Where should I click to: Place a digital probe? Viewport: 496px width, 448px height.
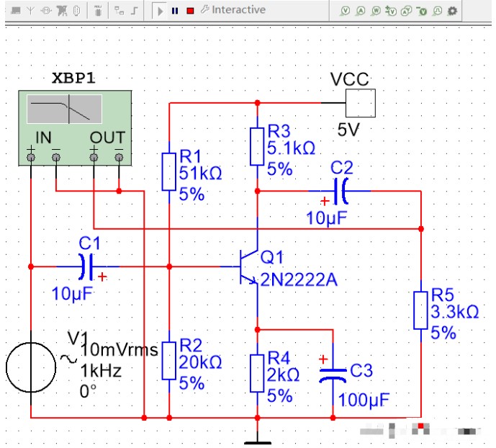pos(438,11)
